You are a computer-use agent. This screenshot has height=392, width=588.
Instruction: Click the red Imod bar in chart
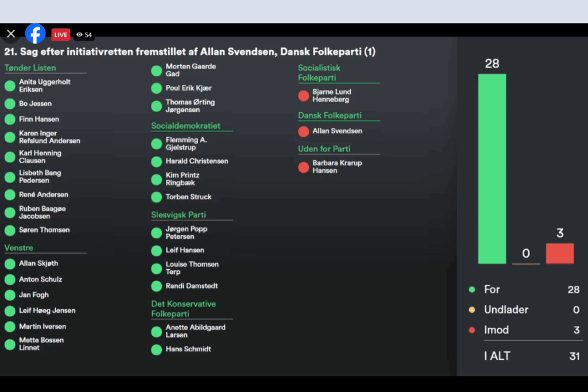[559, 253]
